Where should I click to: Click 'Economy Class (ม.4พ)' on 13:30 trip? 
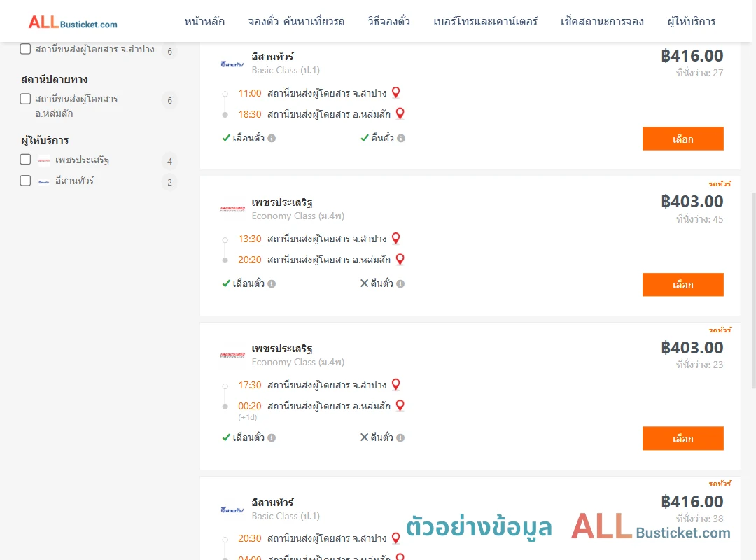[298, 216]
